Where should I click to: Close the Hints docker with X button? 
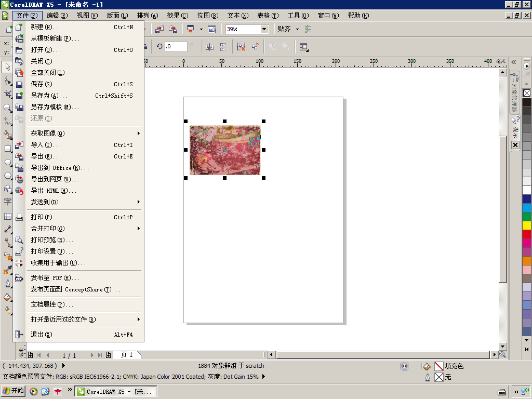515,145
